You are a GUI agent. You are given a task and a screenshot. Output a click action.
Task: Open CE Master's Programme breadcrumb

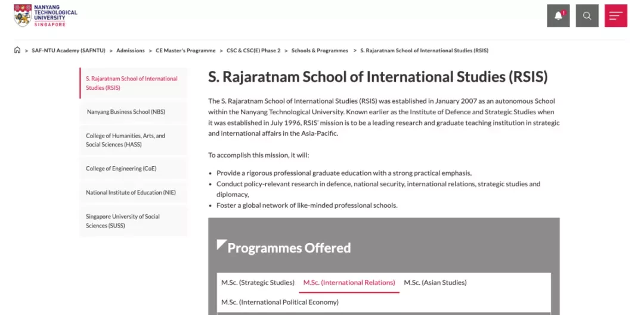click(x=185, y=51)
